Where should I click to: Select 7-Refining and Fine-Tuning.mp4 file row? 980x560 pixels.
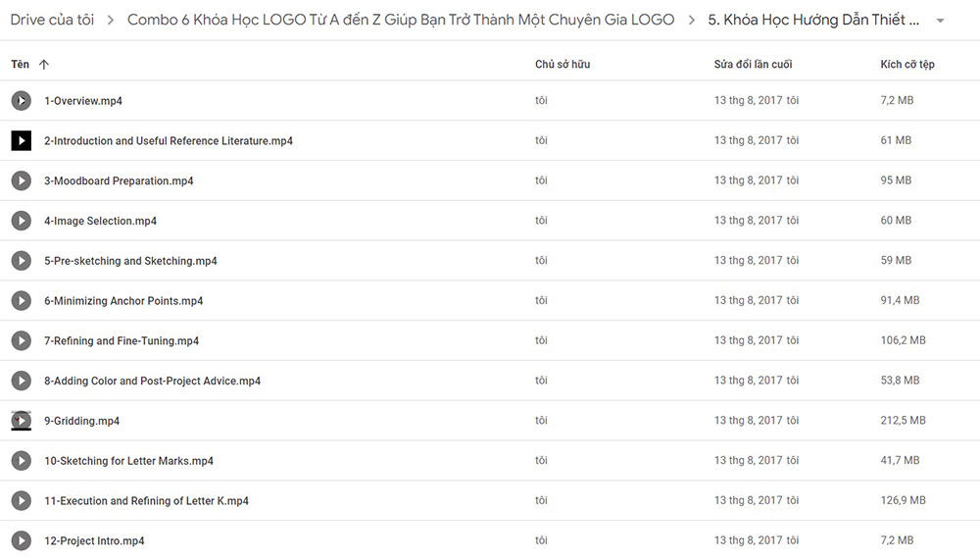pyautogui.click(x=490, y=341)
